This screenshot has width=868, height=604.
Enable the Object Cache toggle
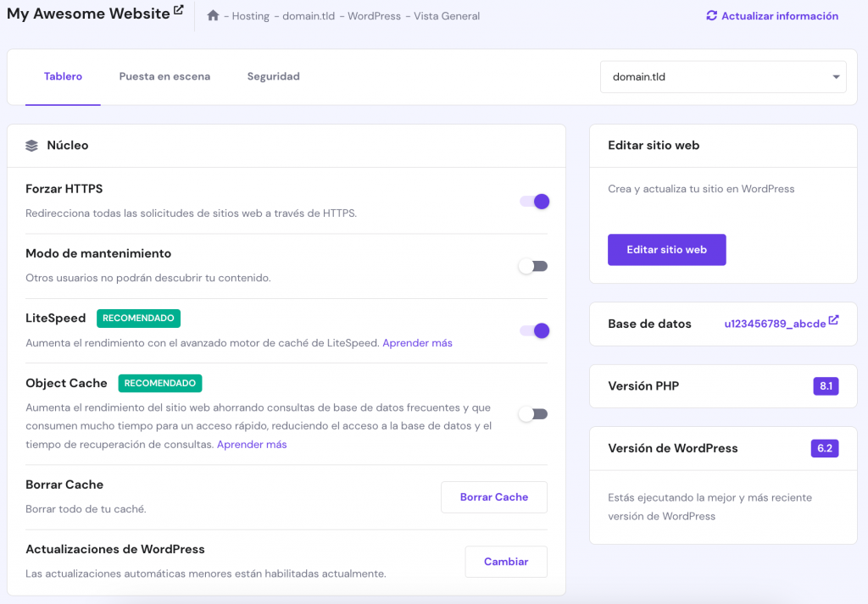coord(534,414)
